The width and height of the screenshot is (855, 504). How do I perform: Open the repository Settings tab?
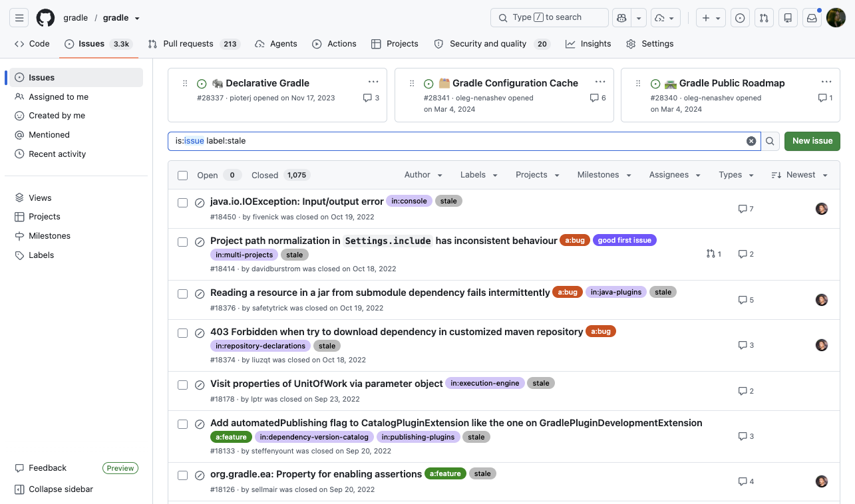click(x=649, y=44)
